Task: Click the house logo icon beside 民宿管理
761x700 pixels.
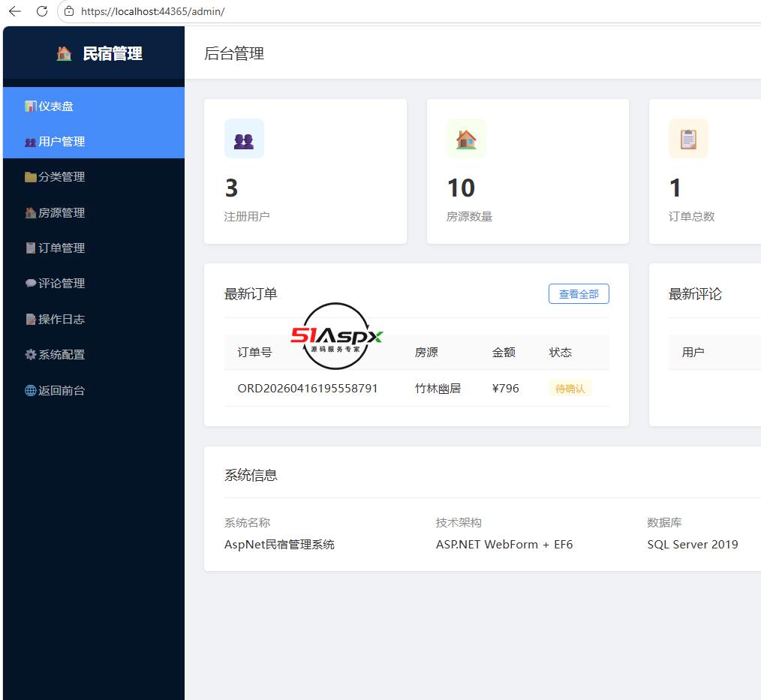Action: pos(64,53)
